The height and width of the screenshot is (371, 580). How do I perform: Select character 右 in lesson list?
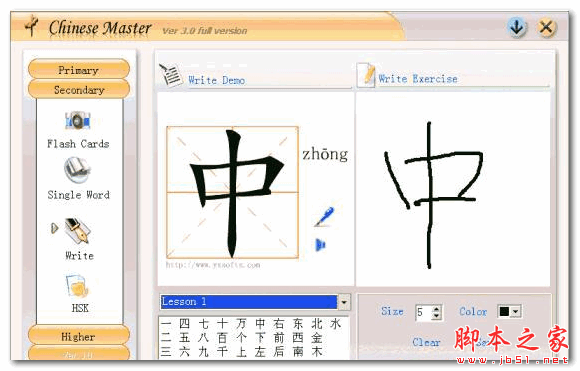coord(279,324)
